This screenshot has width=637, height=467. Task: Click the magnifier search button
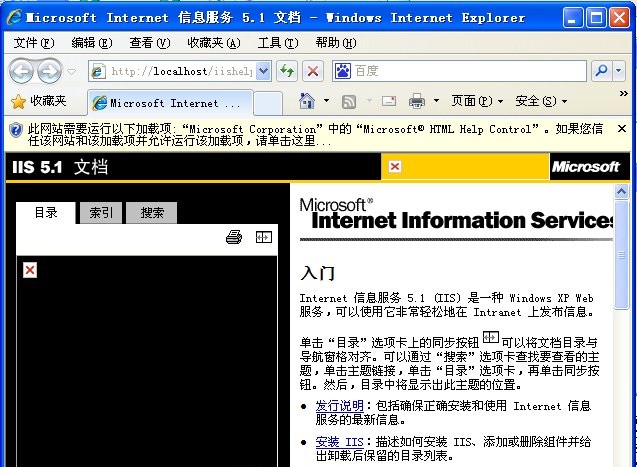[601, 71]
